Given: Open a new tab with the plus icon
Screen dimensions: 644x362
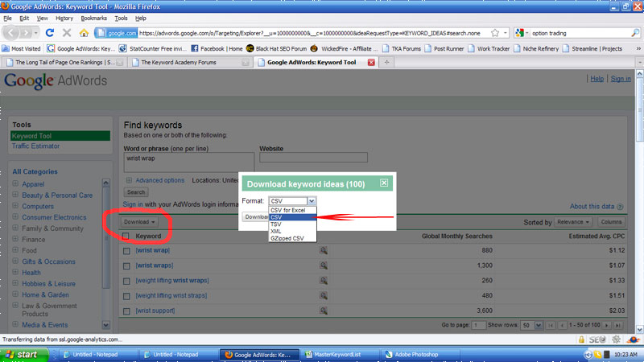Looking at the screenshot, I should coord(386,63).
